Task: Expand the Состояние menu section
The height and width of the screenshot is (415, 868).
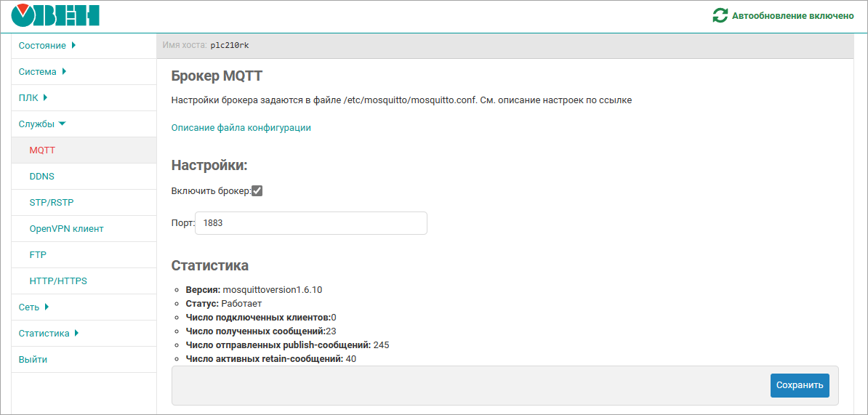Action: [47, 46]
